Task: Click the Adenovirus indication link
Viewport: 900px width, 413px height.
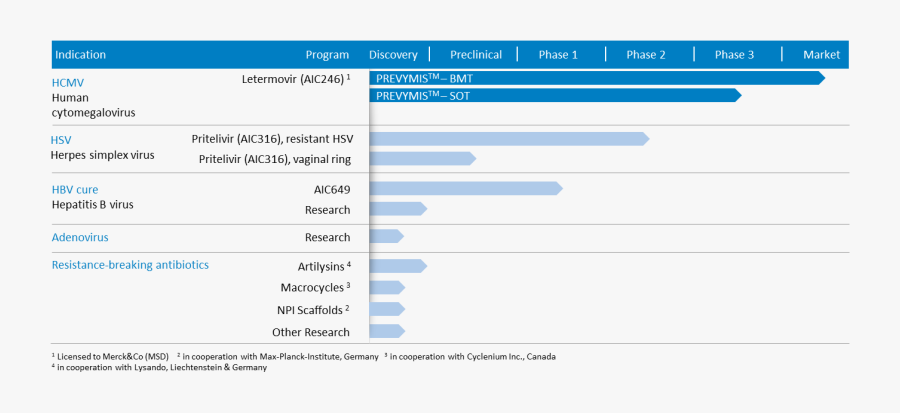Action: [x=80, y=238]
